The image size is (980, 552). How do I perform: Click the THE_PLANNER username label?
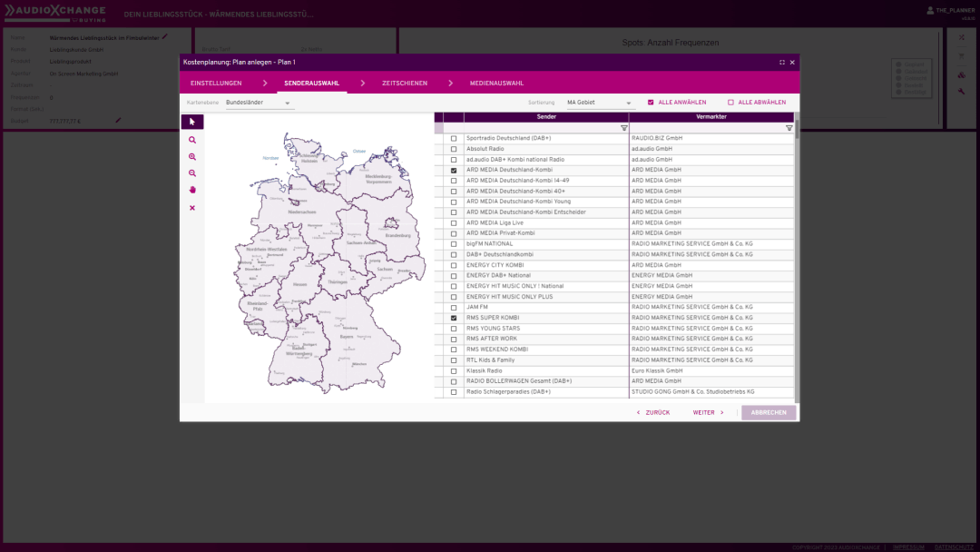coord(955,11)
